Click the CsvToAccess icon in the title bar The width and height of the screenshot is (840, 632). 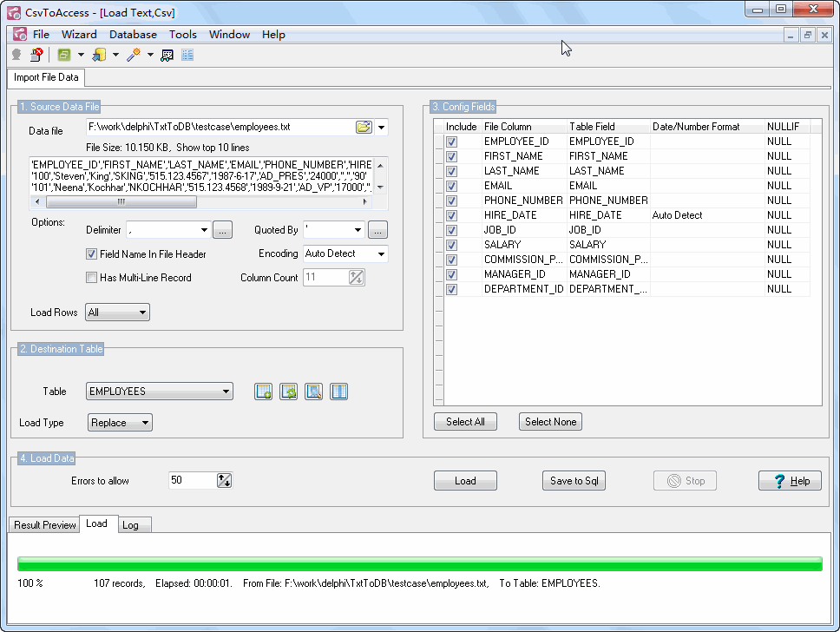[x=14, y=12]
